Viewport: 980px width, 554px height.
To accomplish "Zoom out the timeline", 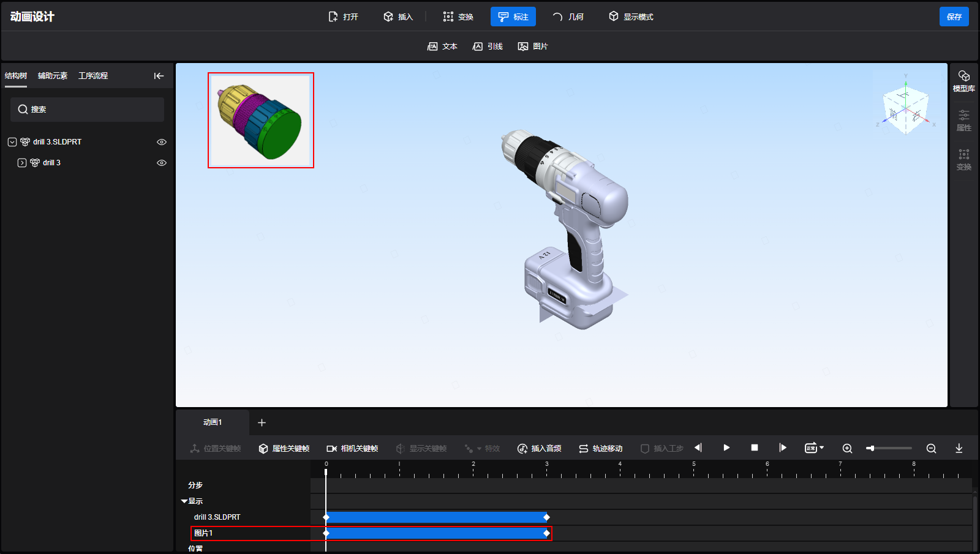I will [x=931, y=449].
